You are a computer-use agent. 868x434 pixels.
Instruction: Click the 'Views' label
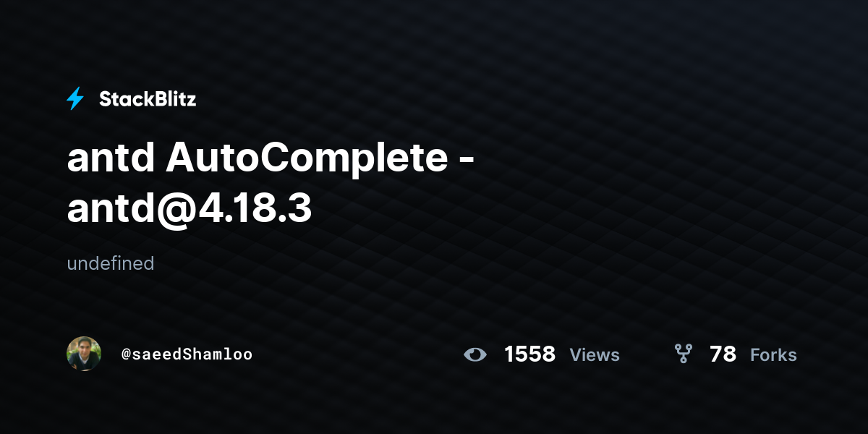pos(595,355)
